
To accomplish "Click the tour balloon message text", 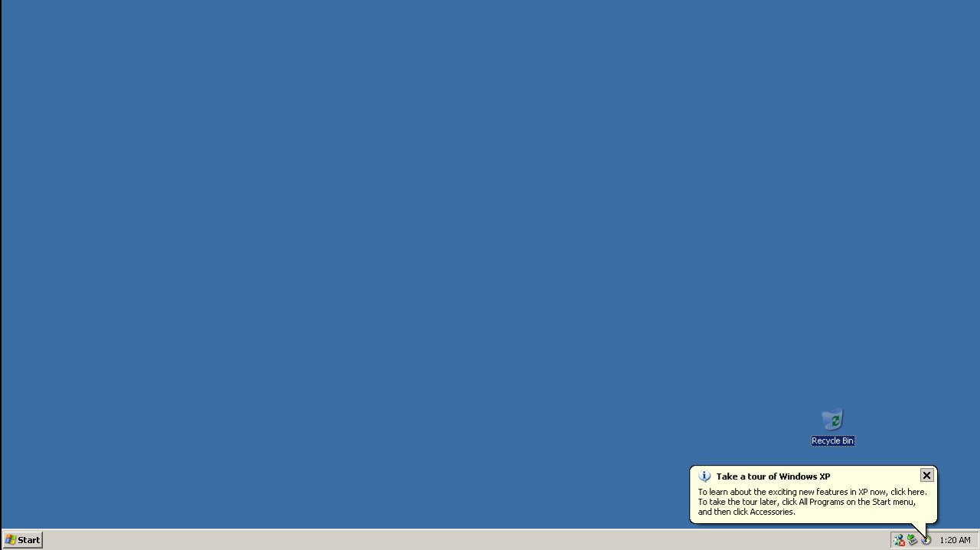I will (812, 502).
